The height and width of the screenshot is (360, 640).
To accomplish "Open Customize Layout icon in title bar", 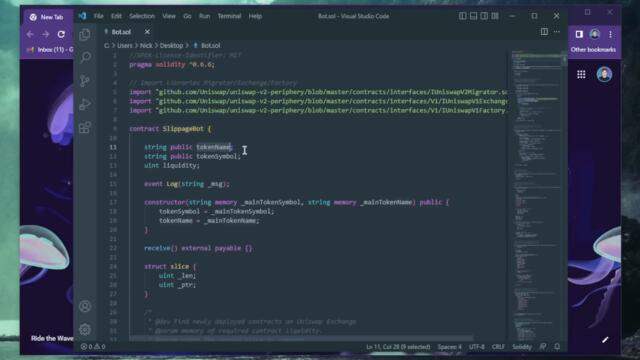I will 495,16.
